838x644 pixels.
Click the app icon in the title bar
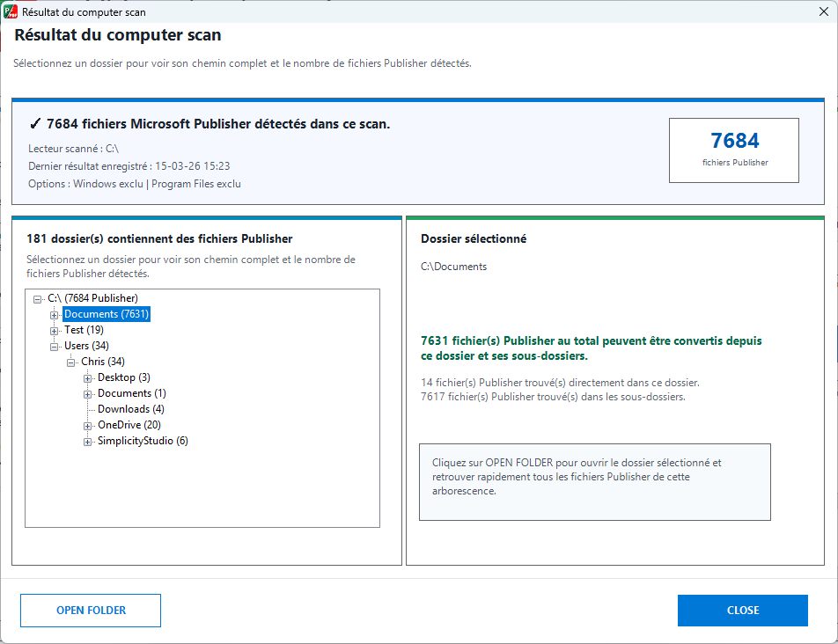tap(11, 11)
